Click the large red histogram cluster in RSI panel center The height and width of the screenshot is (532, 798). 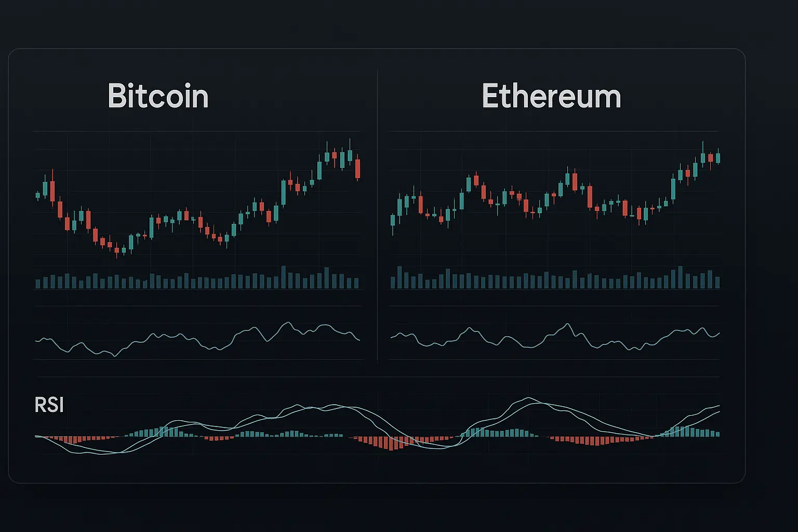click(x=392, y=443)
